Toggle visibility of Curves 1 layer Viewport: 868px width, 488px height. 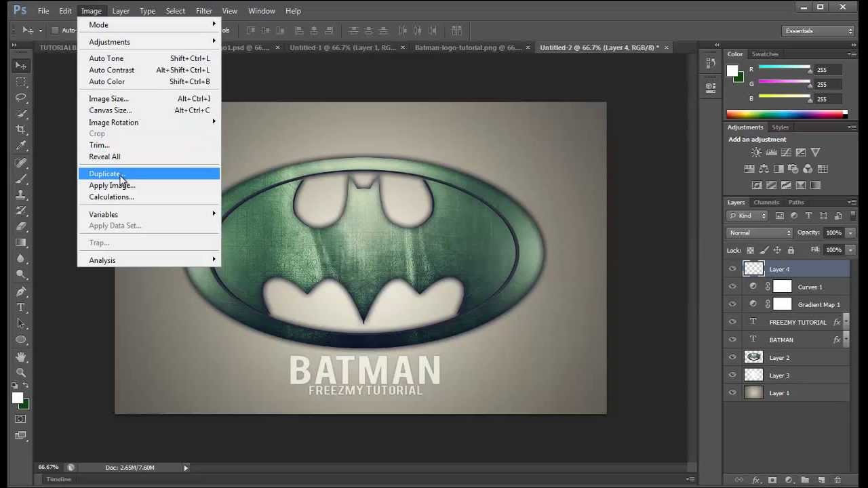pos(732,287)
